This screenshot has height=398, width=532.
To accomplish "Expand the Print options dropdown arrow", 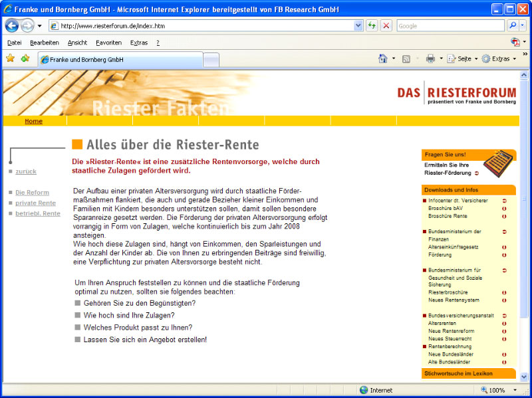I will pyautogui.click(x=441, y=58).
